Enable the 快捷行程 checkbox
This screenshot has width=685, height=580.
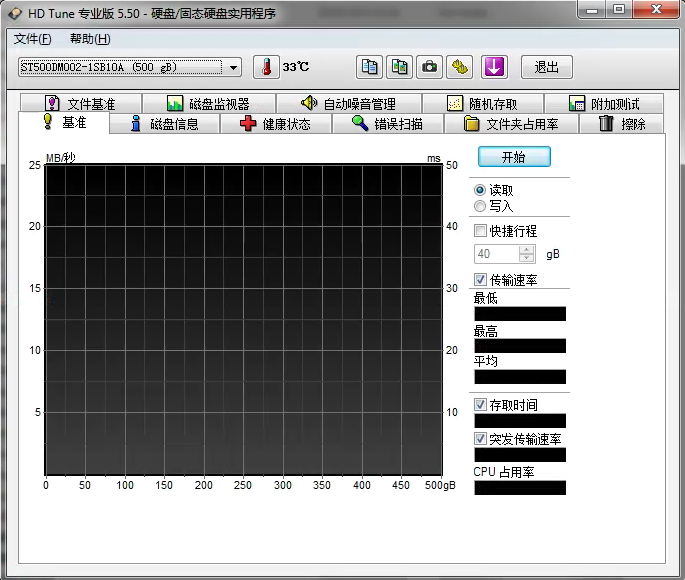pyautogui.click(x=481, y=231)
